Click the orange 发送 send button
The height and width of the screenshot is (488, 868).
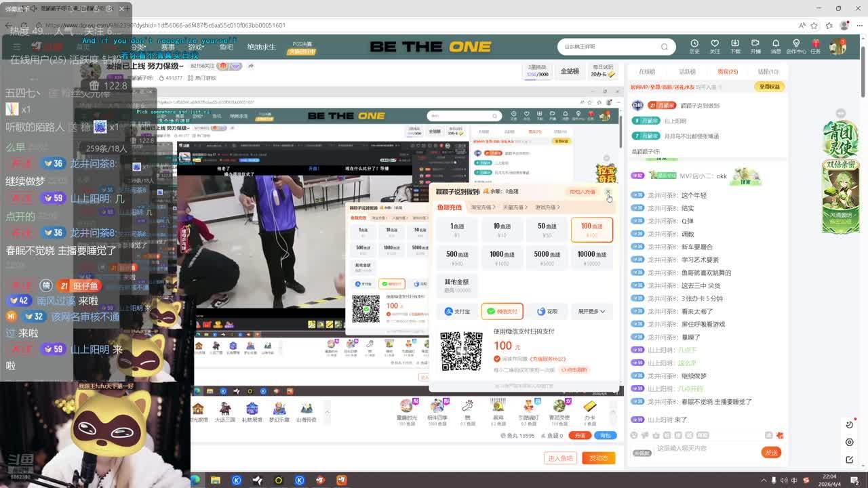[x=771, y=452]
